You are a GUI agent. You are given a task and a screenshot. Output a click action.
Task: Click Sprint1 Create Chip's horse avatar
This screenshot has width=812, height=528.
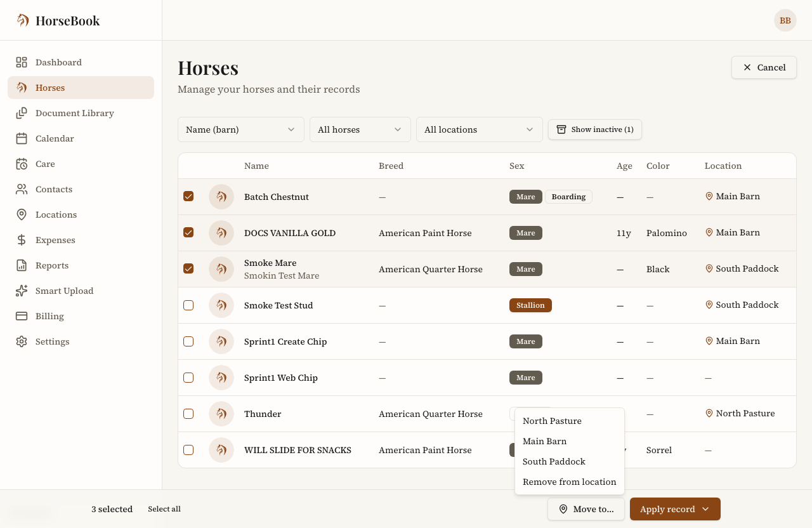click(x=221, y=341)
